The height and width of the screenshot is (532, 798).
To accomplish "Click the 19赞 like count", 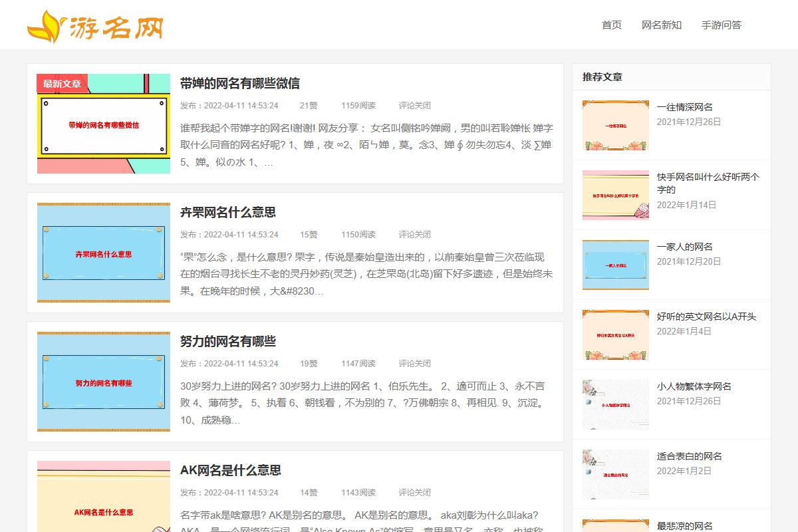I will point(309,363).
